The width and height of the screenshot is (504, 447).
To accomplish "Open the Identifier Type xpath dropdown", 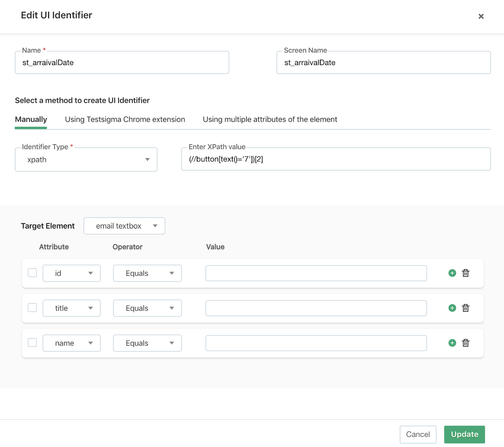I will coord(86,160).
